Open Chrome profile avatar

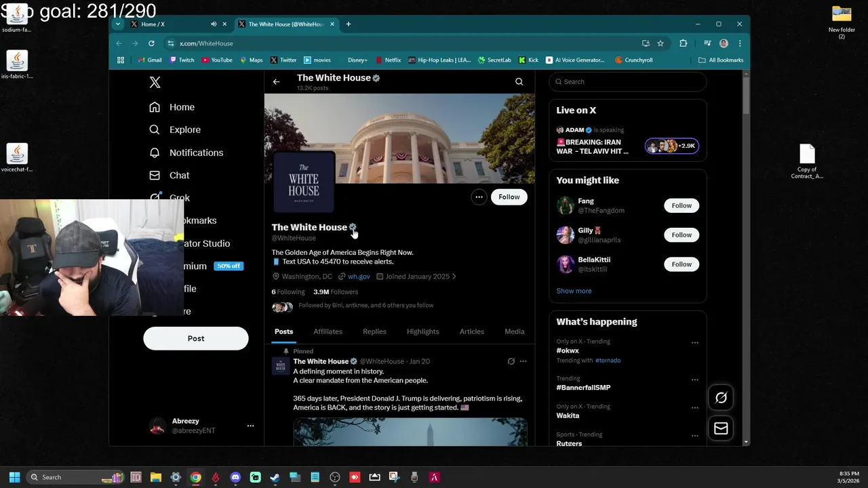[724, 43]
